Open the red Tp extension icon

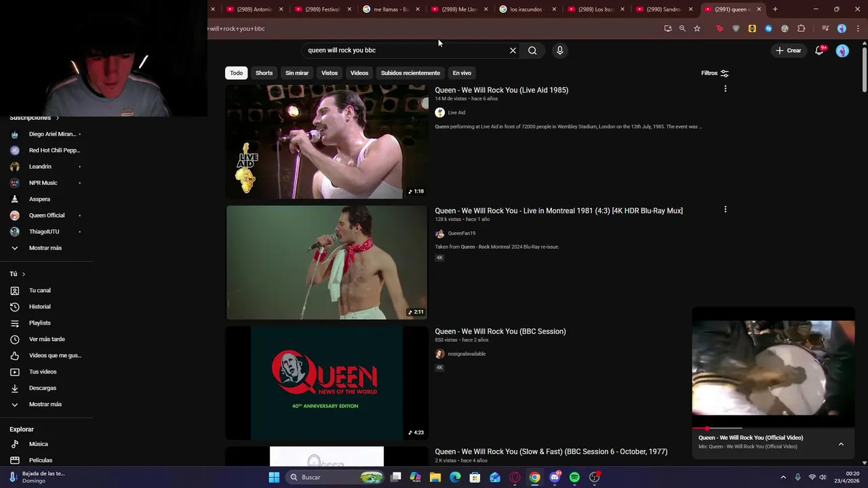pyautogui.click(x=719, y=28)
